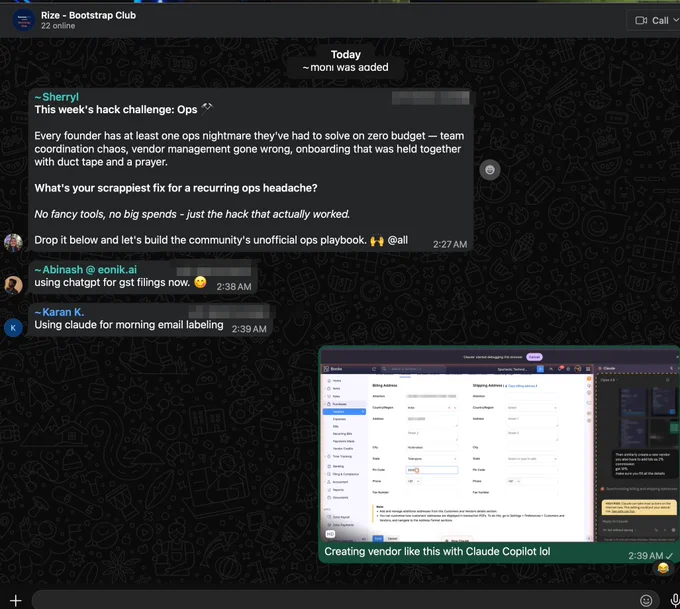Click the ~Abinash @ eonik.ai sender name

pyautogui.click(x=85, y=270)
